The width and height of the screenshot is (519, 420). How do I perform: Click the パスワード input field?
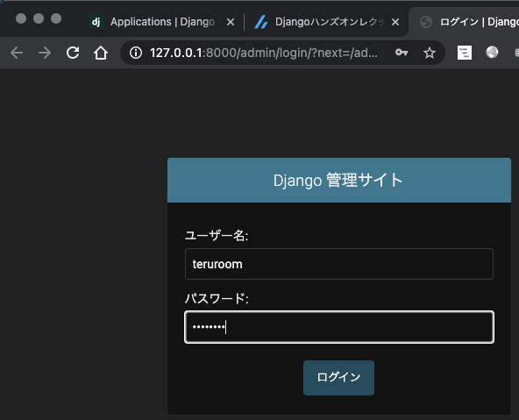click(x=339, y=327)
